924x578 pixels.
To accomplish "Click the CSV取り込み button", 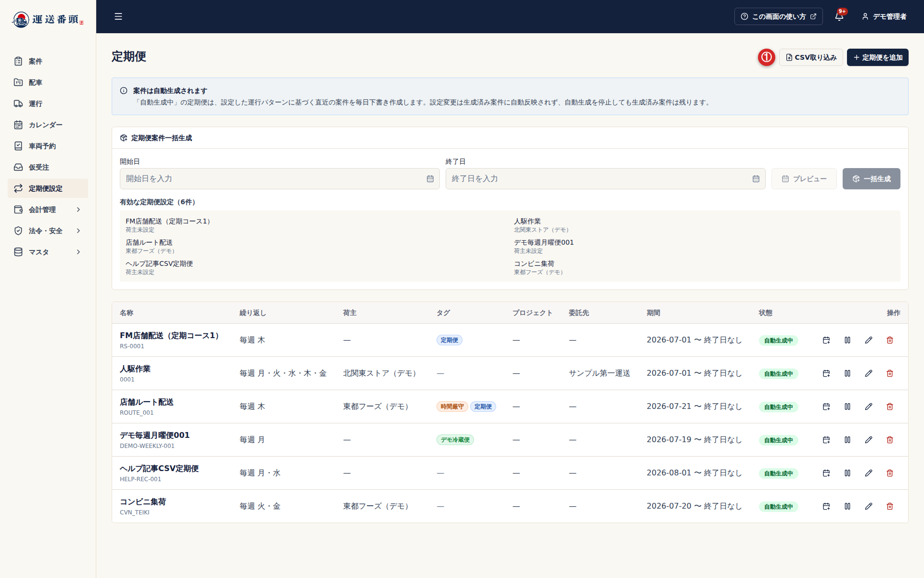I will (x=811, y=57).
